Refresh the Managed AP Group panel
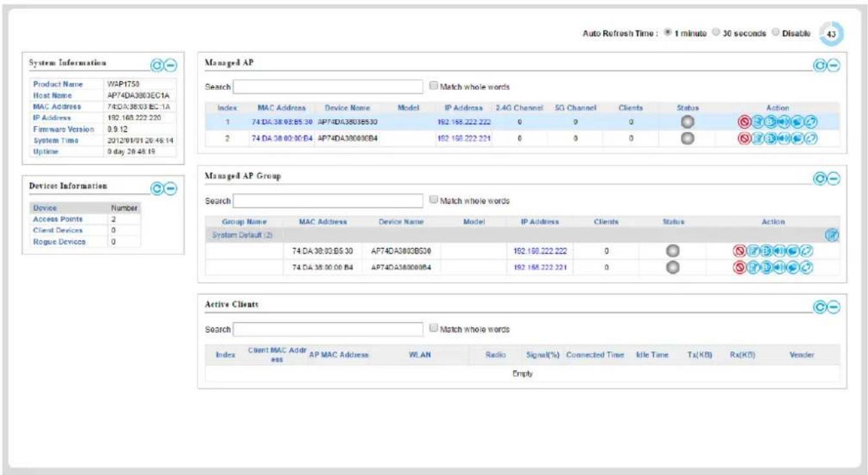Viewport: 868px width, 475px height. point(821,179)
